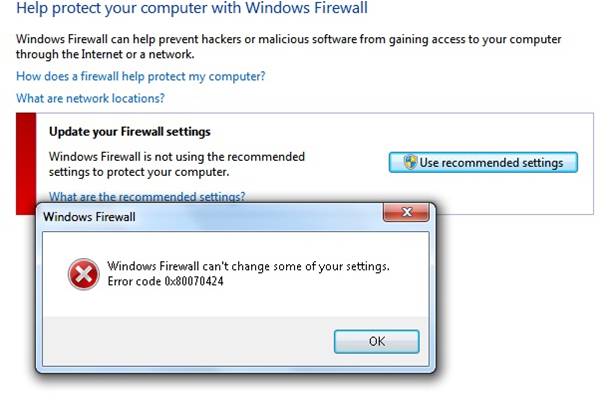Apply Use recommended settings
Image resolution: width=615 pixels, height=411 pixels.
click(483, 162)
